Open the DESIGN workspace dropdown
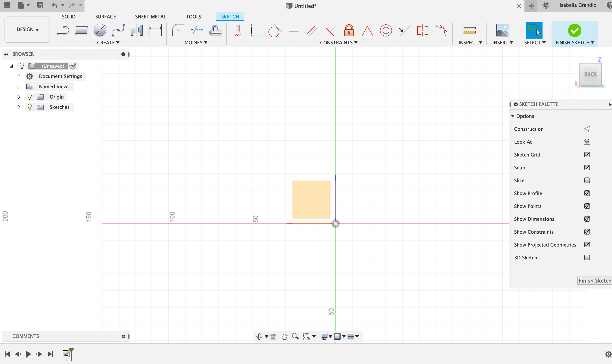 (27, 29)
